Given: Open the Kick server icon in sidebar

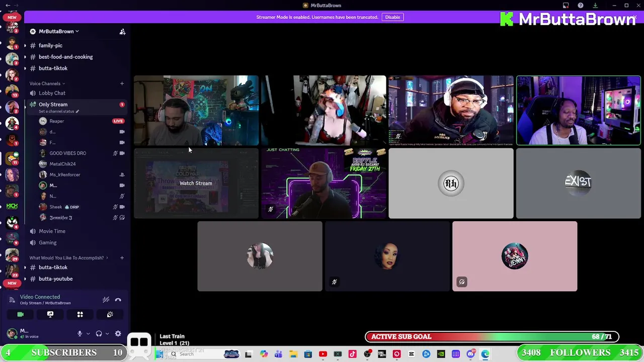Looking at the screenshot, I should click(12, 207).
